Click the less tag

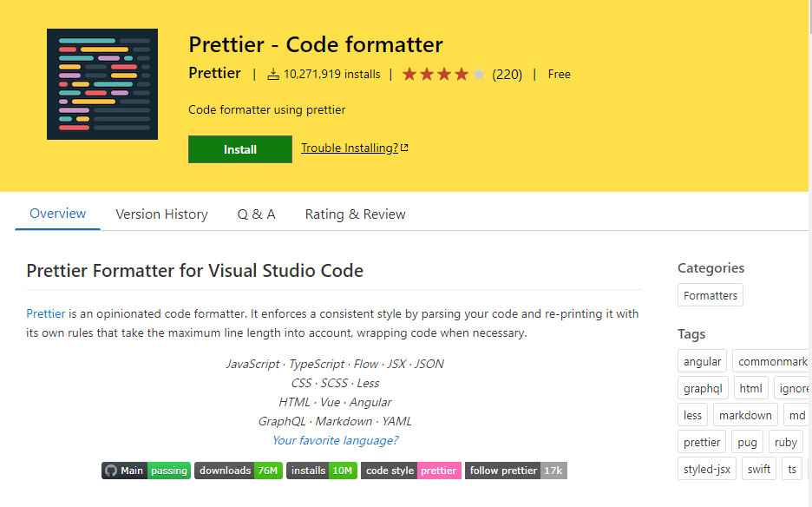point(692,415)
